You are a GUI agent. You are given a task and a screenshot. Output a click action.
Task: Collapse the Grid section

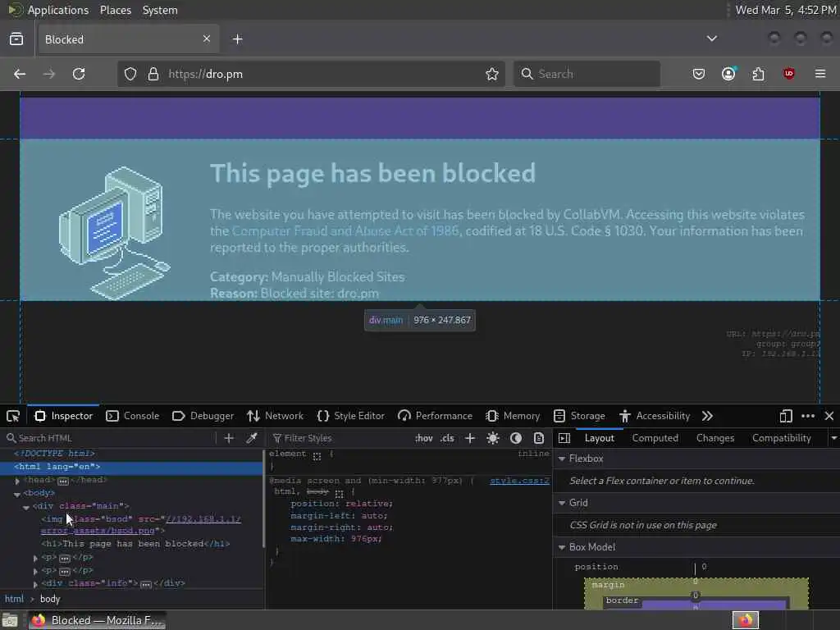(x=562, y=503)
